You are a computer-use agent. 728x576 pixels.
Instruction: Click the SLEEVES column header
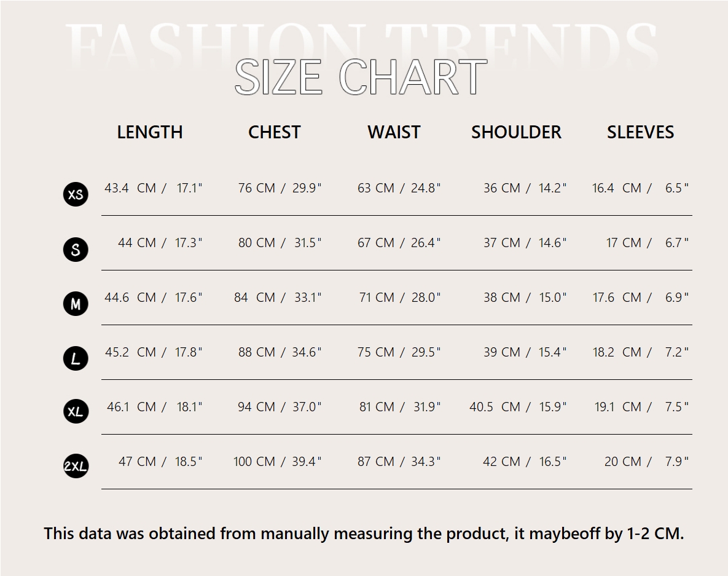[640, 132]
